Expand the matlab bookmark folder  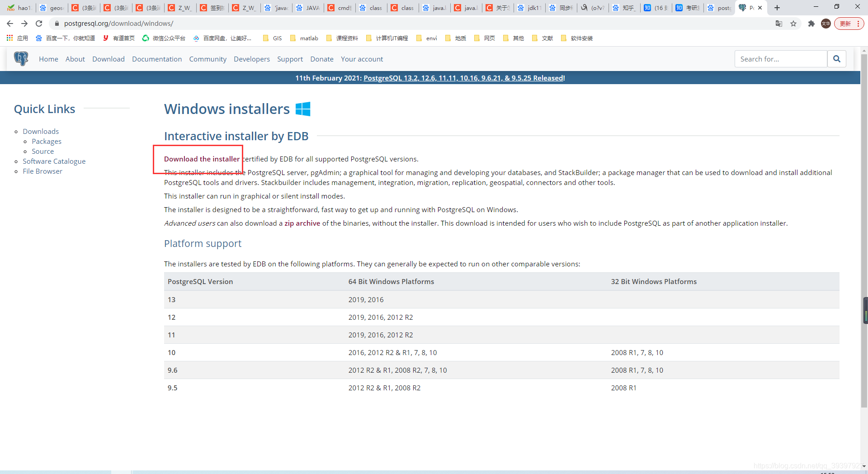[x=304, y=38]
